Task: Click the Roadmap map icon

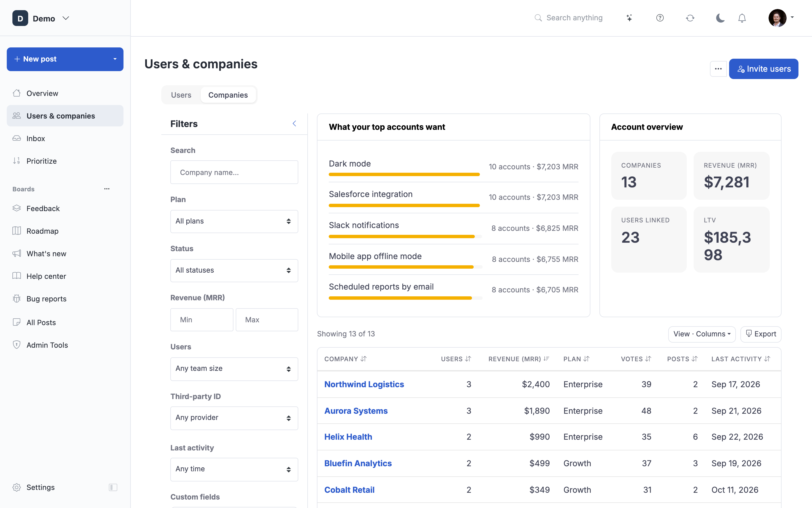Action: (17, 231)
